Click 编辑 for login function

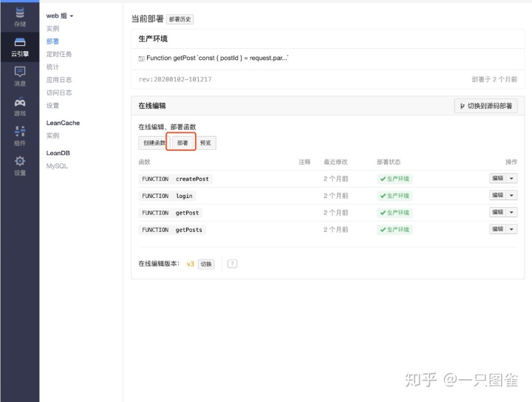(498, 195)
